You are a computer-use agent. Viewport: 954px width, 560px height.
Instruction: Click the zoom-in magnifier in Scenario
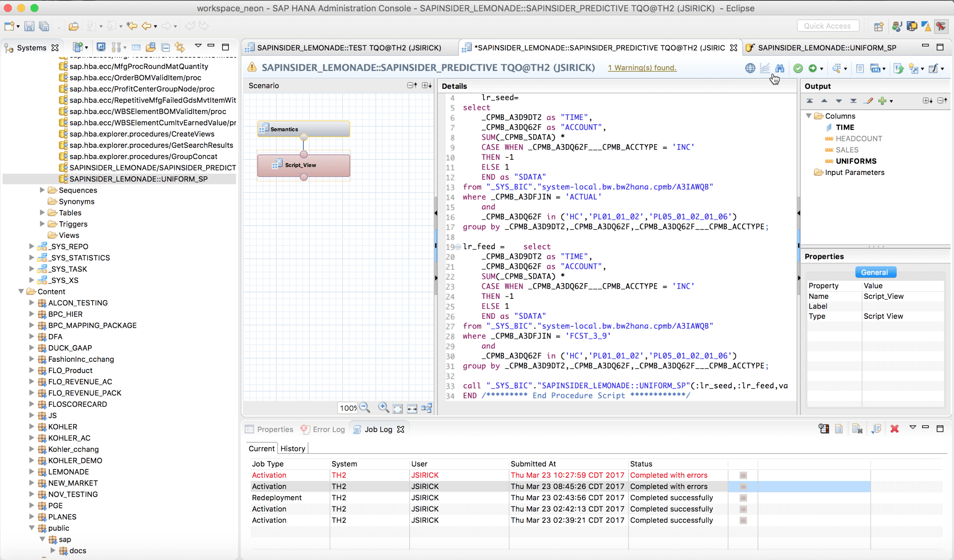(x=383, y=408)
